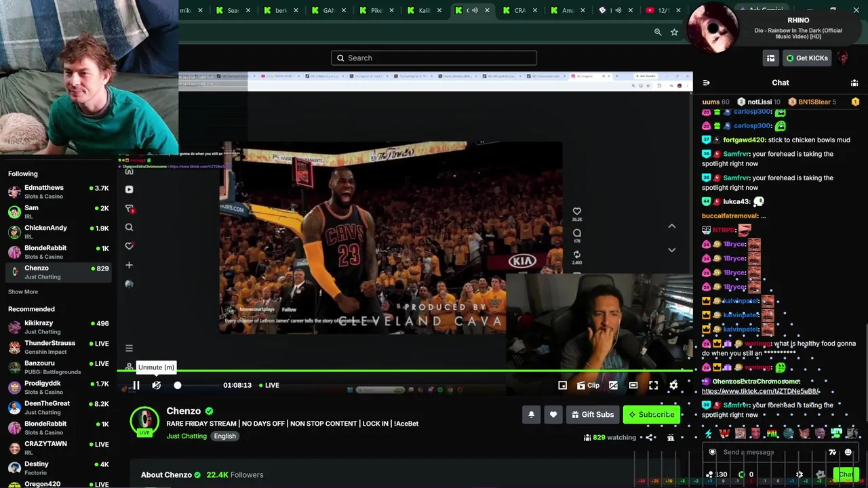Turn on notifications with bell icon
Image resolution: width=868 pixels, height=488 pixels.
click(532, 414)
